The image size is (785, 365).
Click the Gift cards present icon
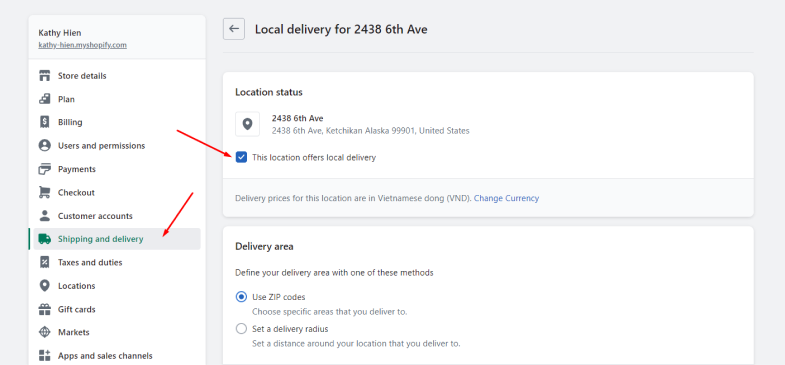click(45, 309)
